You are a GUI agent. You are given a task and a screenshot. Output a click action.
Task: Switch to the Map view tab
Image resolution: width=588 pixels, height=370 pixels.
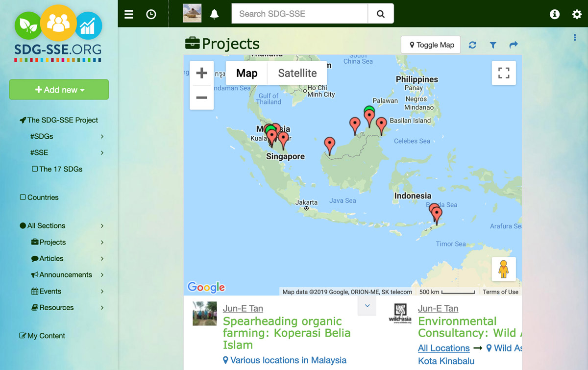247,74
